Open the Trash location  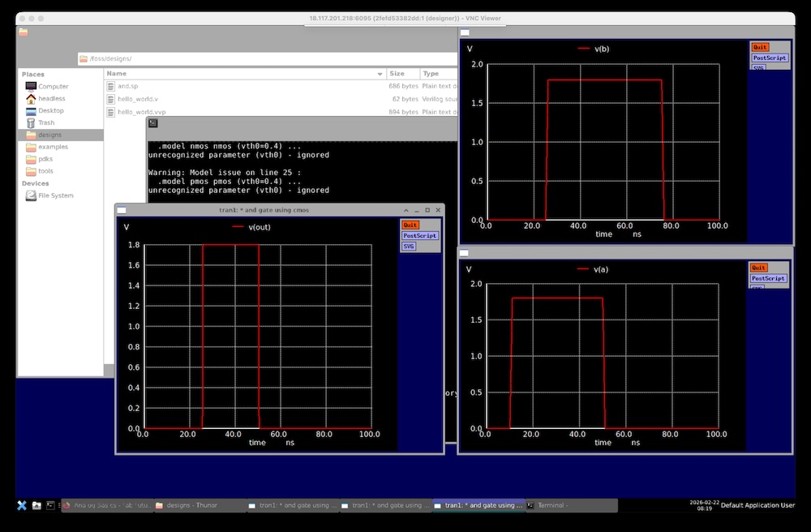(x=46, y=122)
